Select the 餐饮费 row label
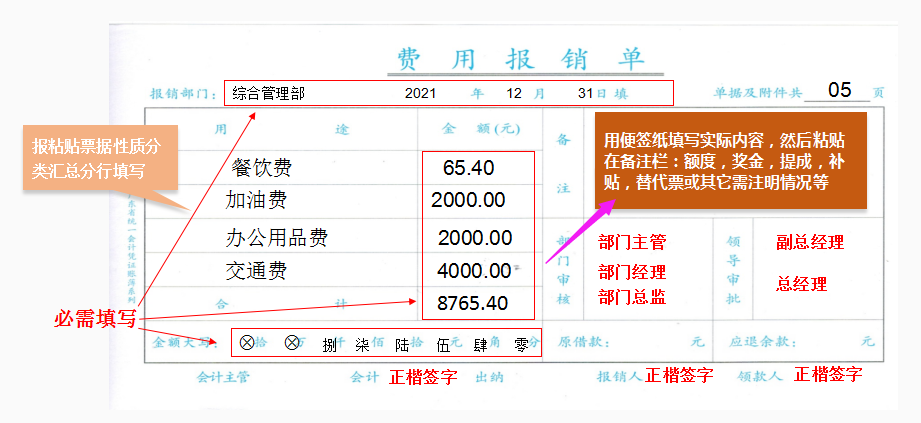Screen dimensions: 921x423 [x=261, y=169]
